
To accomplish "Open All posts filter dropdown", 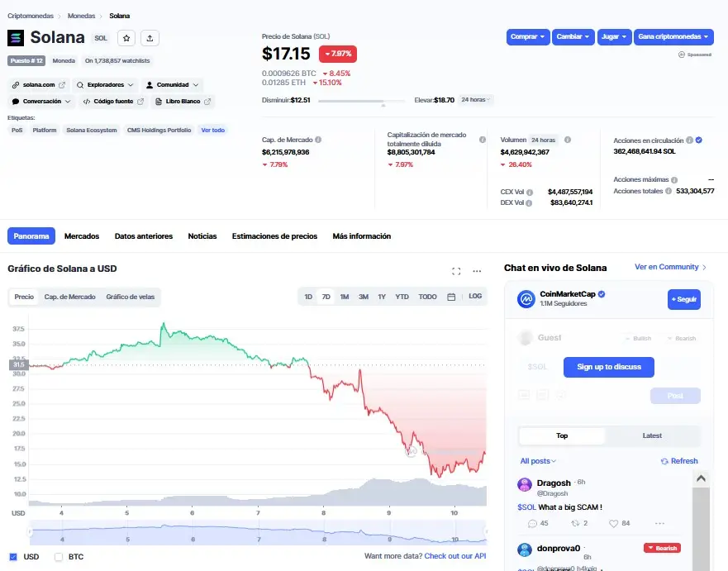I will [538, 461].
